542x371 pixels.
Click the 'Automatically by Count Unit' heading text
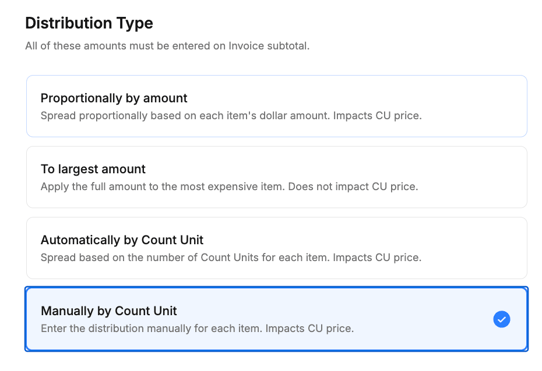[122, 240]
